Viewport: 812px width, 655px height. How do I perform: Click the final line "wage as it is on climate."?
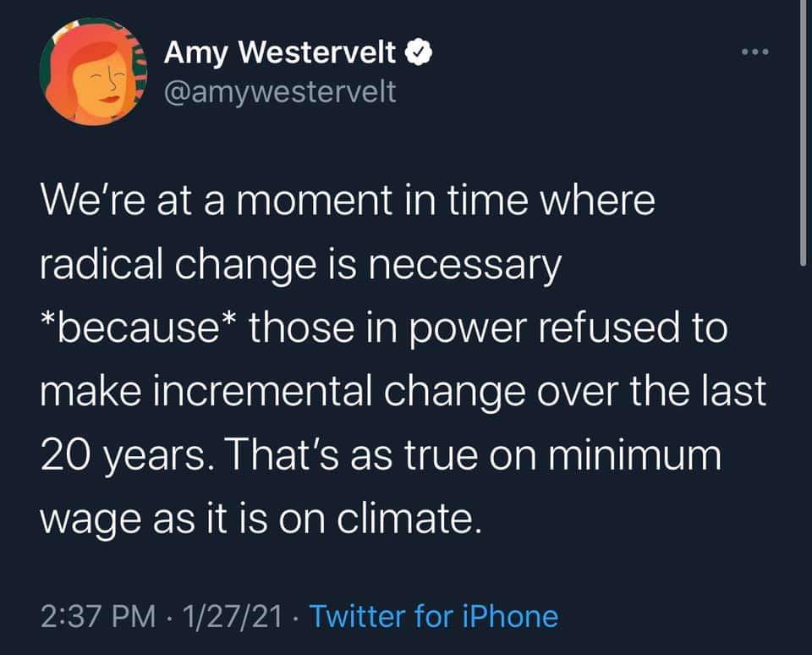point(261,516)
